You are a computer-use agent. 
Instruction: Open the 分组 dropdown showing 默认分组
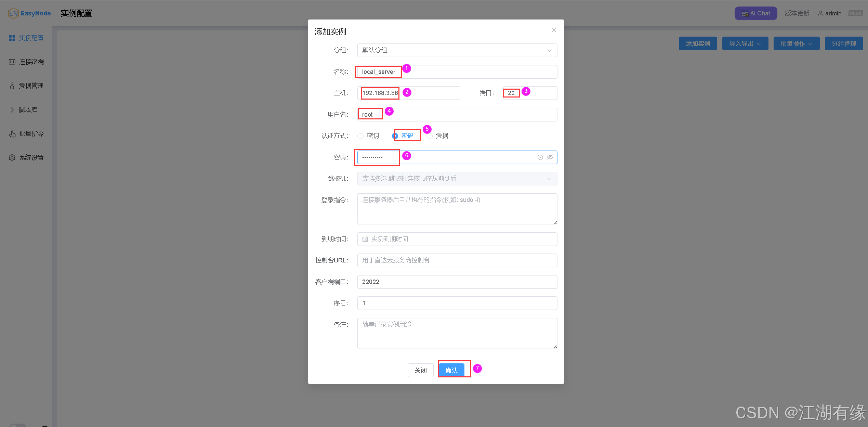(x=457, y=50)
